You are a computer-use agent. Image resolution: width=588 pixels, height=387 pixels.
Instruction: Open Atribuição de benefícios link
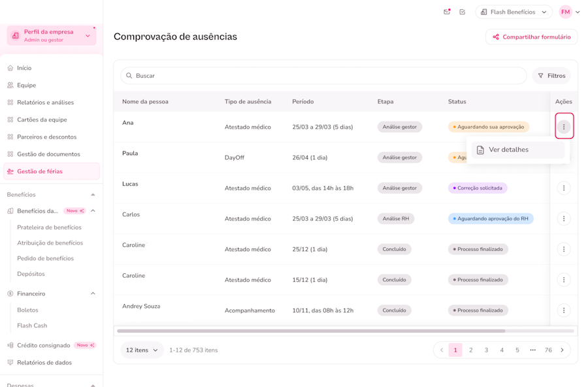[x=50, y=243]
